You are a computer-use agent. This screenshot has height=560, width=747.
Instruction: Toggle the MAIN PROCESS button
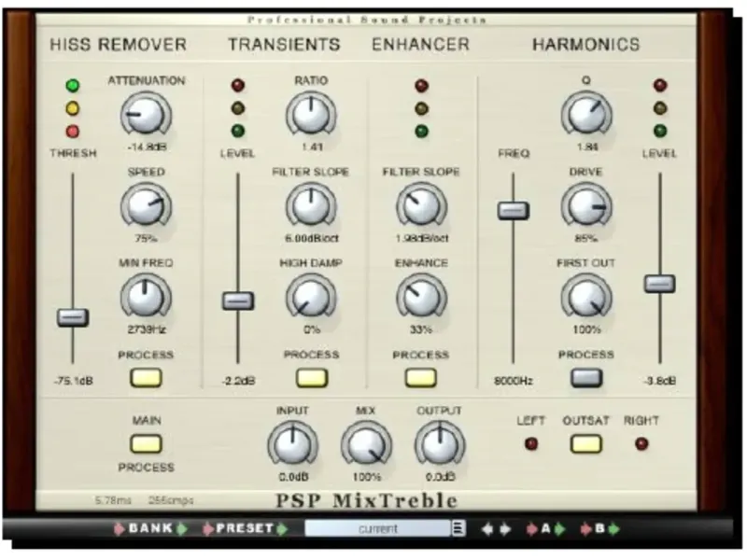(x=147, y=444)
